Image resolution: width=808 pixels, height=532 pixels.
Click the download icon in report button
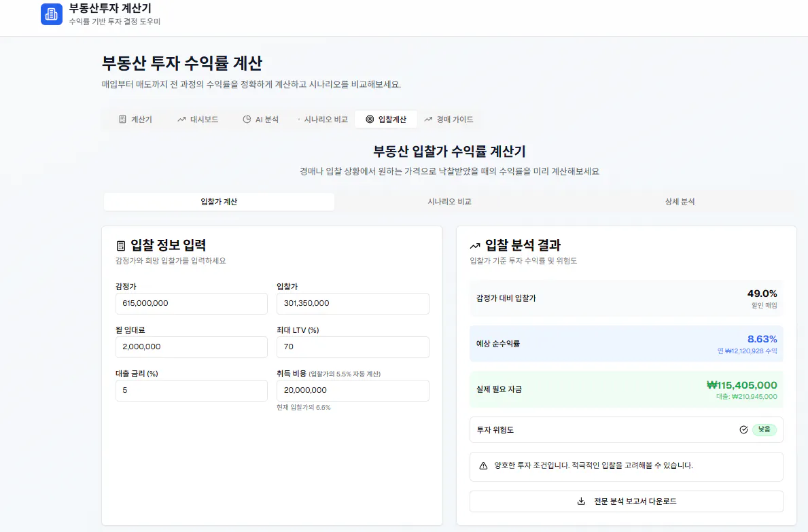581,501
